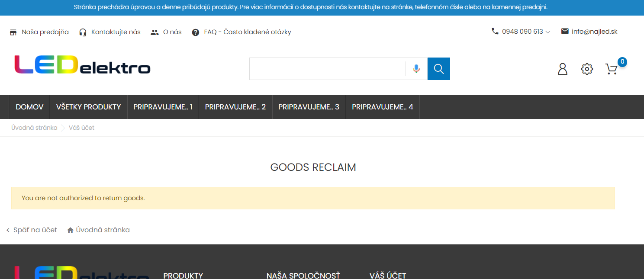Viewport: 644px width, 279px height.
Task: Open the VŠETKY PRODUKTY menu
Action: [x=89, y=107]
